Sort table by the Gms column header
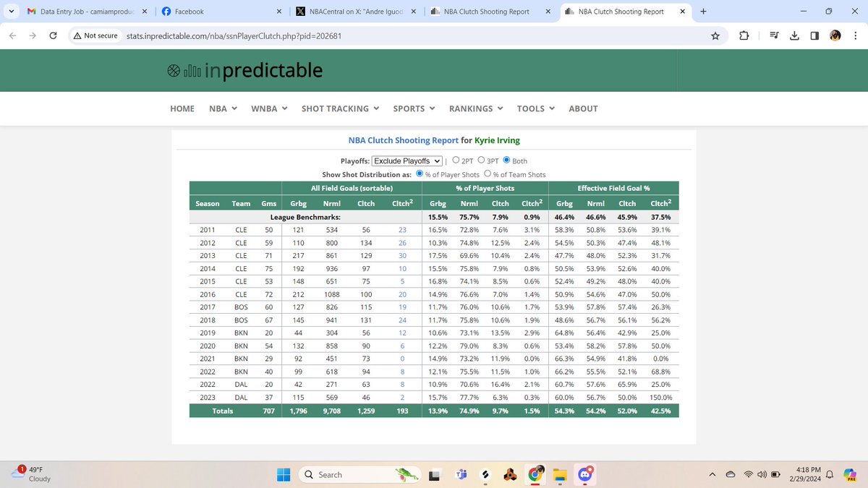868x488 pixels. pyautogui.click(x=268, y=204)
